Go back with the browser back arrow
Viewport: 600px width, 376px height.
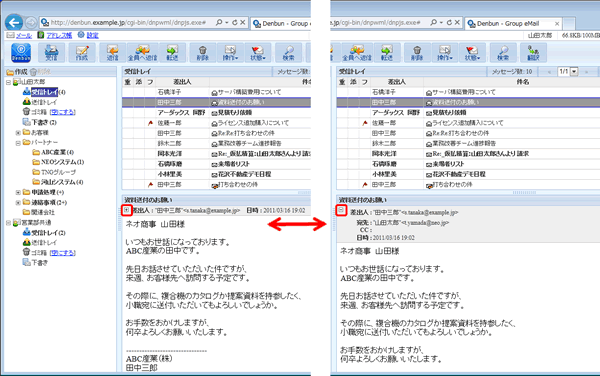tap(14, 23)
